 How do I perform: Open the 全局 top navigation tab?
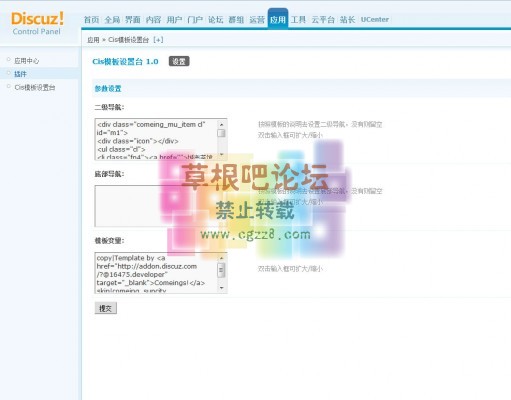[x=112, y=20]
